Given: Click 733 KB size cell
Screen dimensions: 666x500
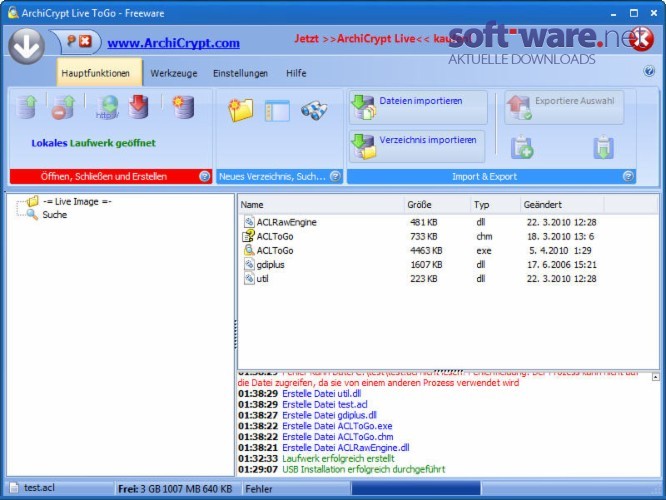Looking at the screenshot, I should click(x=423, y=237).
